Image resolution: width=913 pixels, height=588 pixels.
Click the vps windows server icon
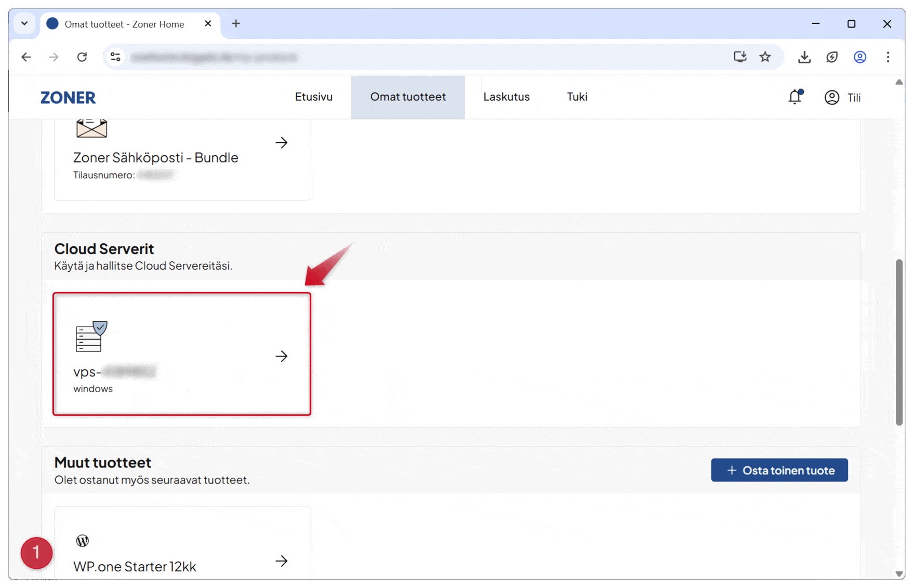click(x=91, y=337)
